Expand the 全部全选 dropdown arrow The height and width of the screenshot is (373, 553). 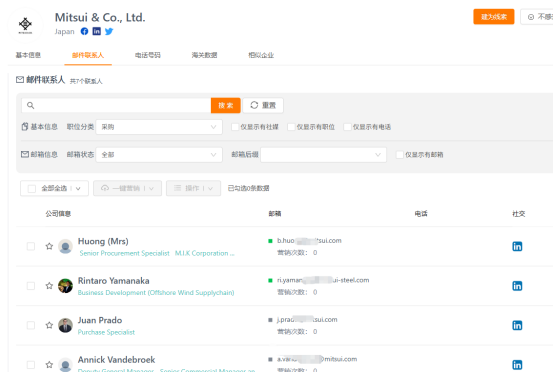pyautogui.click(x=78, y=189)
